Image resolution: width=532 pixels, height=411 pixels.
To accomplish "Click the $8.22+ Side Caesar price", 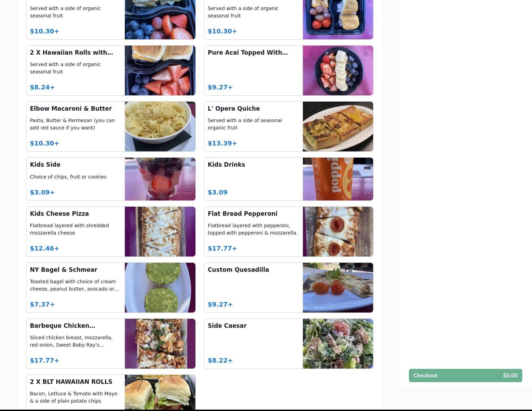I will click(220, 361).
